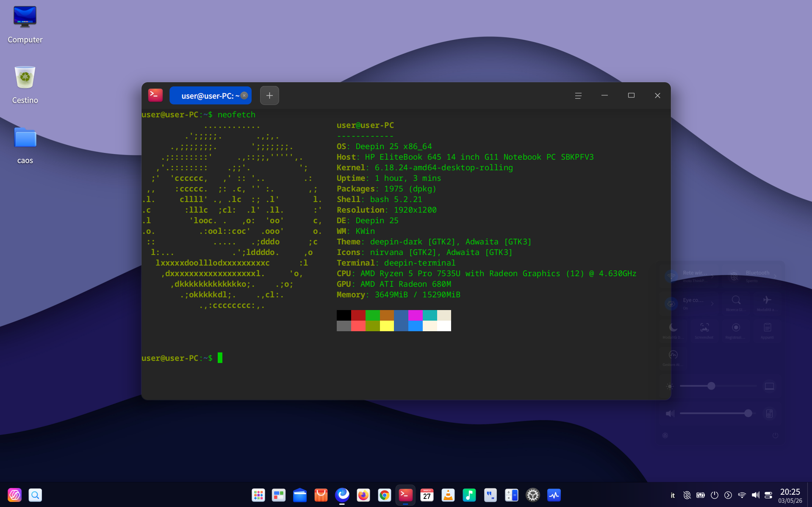Image resolution: width=812 pixels, height=507 pixels.
Task: Open audio output device beside volume slider
Action: (x=769, y=413)
